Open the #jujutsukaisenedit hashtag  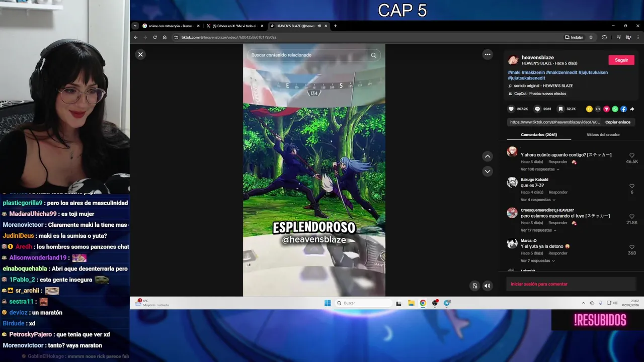tap(527, 78)
